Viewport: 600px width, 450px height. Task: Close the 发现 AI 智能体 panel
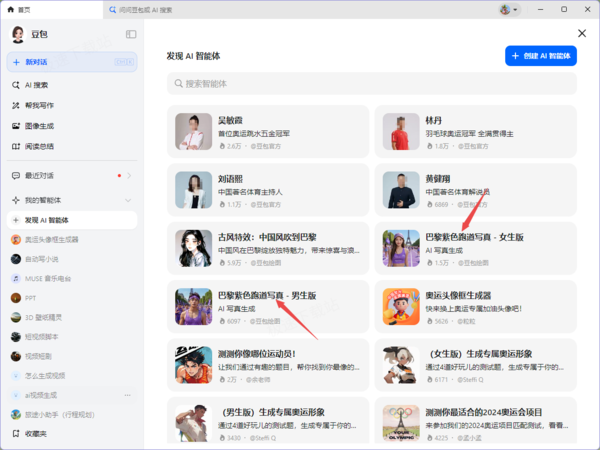coord(582,33)
